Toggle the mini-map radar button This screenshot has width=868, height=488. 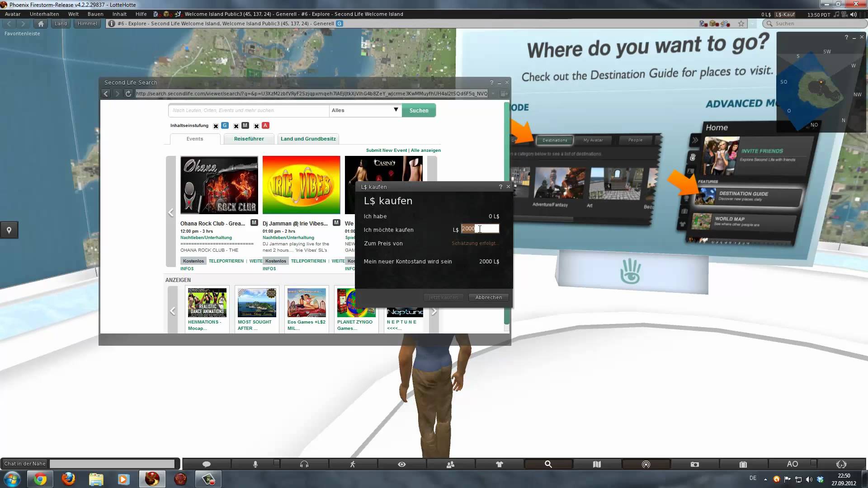(x=646, y=464)
